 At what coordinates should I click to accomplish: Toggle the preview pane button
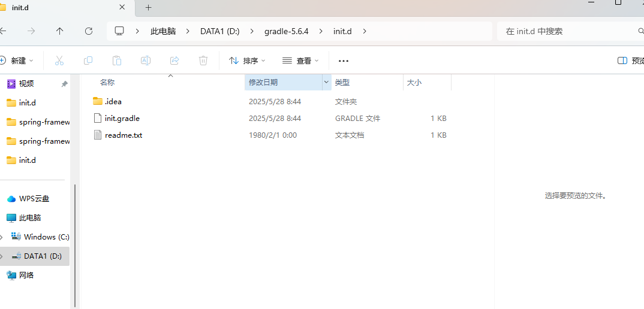click(x=631, y=60)
